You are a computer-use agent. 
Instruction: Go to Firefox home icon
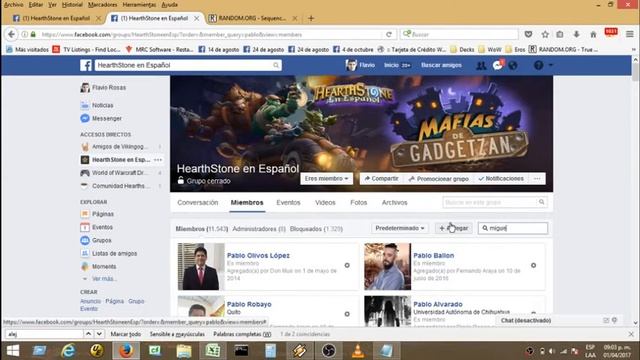coord(593,35)
